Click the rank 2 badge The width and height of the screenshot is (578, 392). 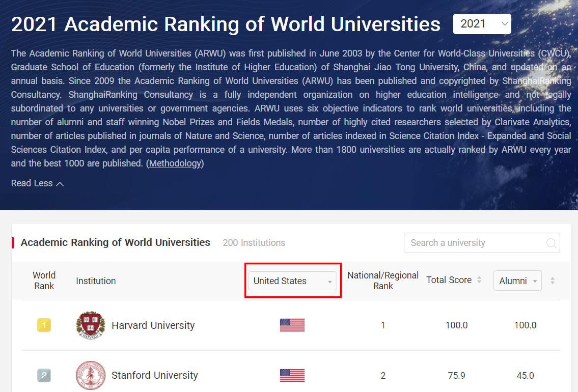[x=44, y=375]
